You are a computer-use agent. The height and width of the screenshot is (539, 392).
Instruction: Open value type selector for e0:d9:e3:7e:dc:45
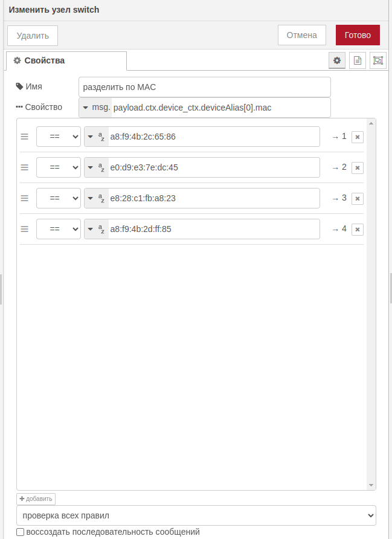96,167
